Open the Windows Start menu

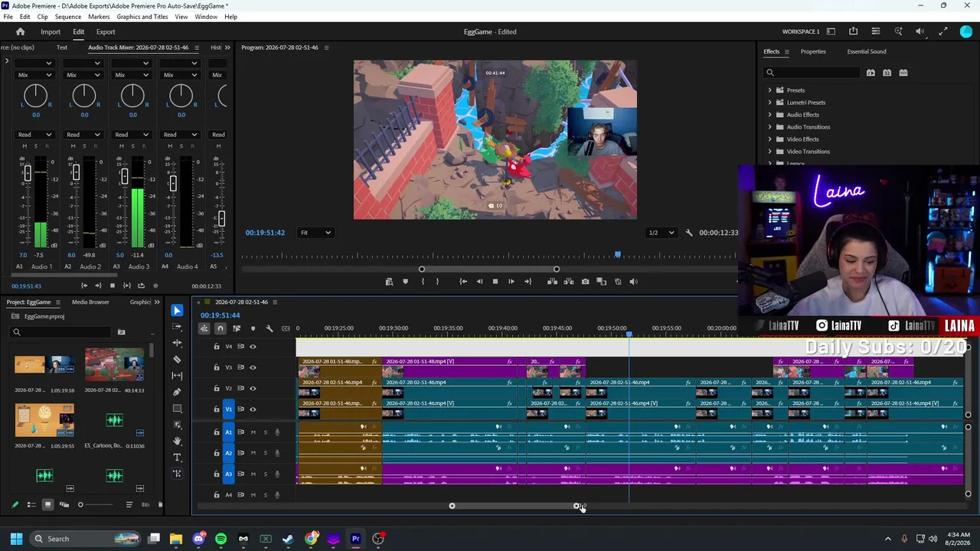click(x=16, y=539)
